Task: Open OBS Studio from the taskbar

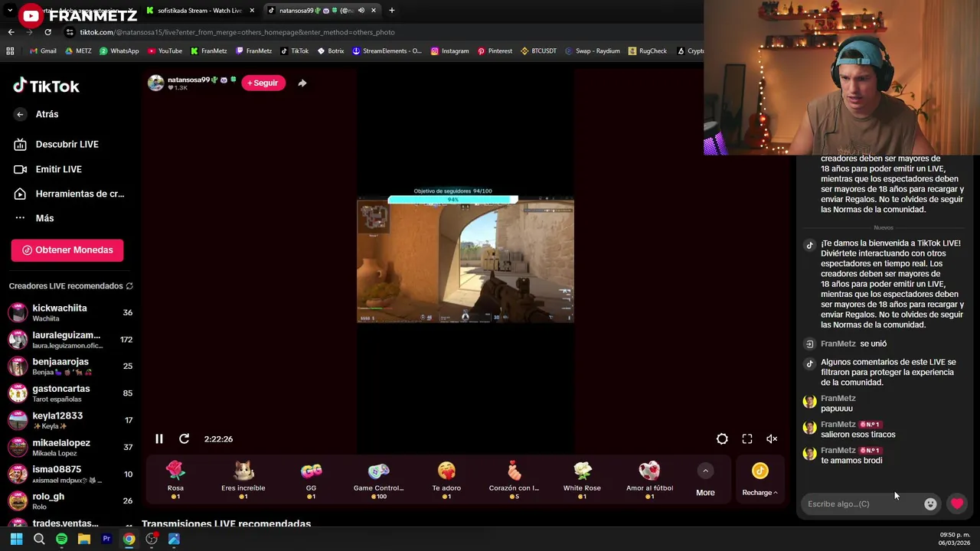Action: click(152, 539)
